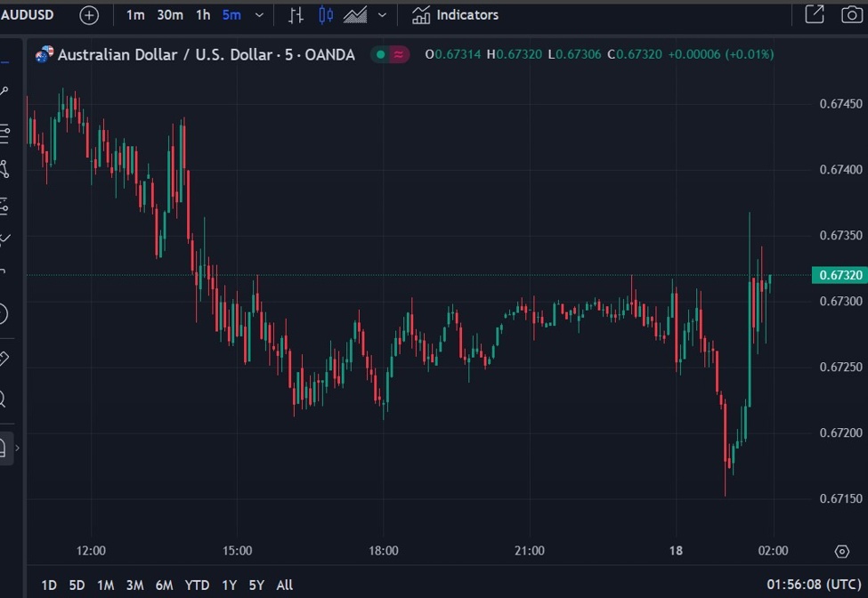Open chart settings gear icon
868x598 pixels.
pyautogui.click(x=841, y=552)
